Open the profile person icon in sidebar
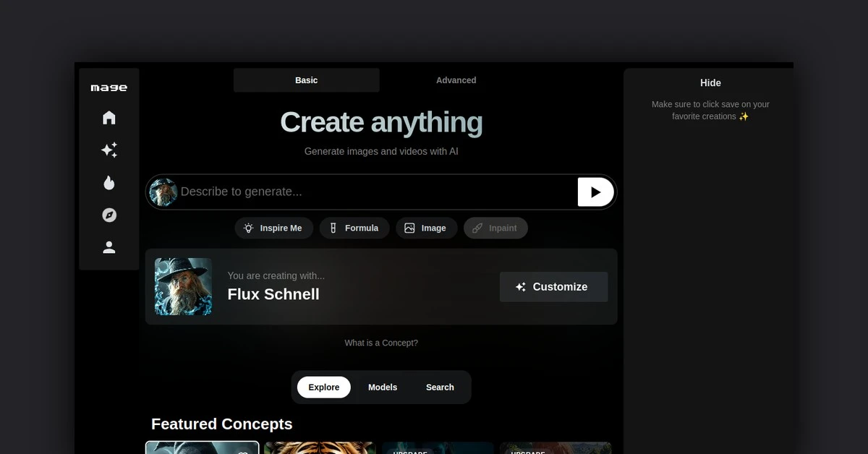The height and width of the screenshot is (454, 868). click(x=109, y=247)
